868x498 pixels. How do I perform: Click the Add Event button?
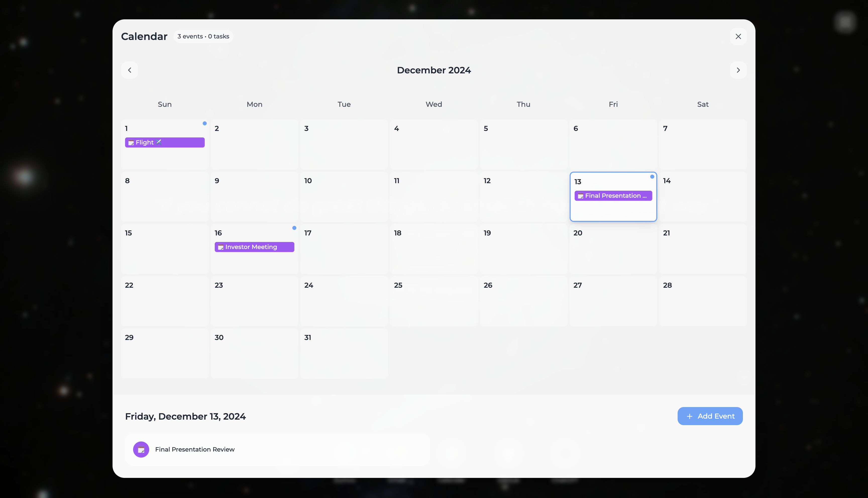coord(710,416)
